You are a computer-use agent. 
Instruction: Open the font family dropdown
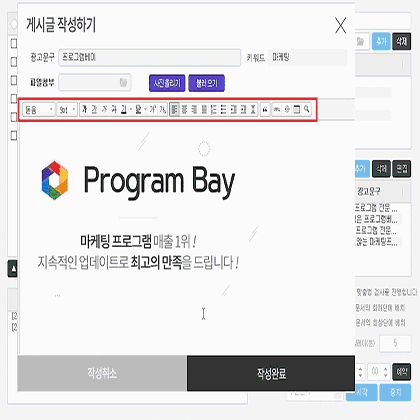tap(39, 109)
